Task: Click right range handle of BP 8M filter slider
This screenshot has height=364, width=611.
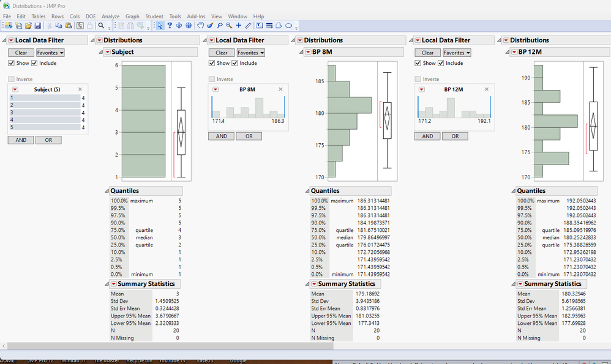Action: 285,107
